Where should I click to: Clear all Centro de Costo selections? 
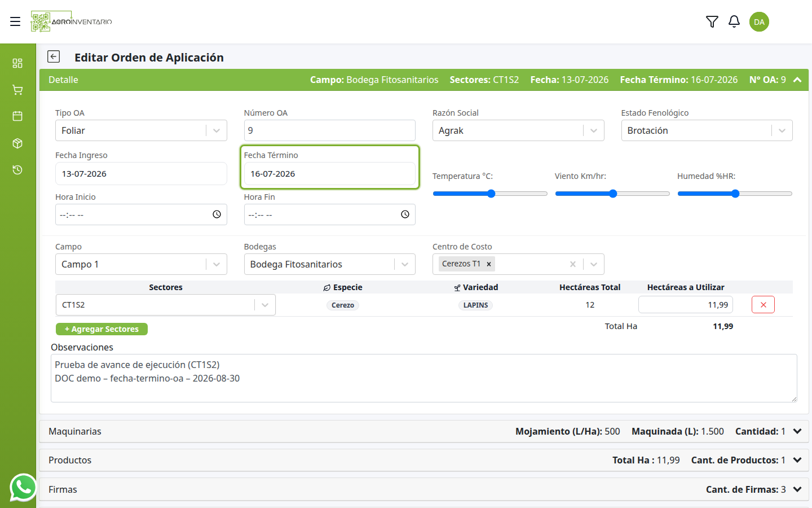(573, 264)
